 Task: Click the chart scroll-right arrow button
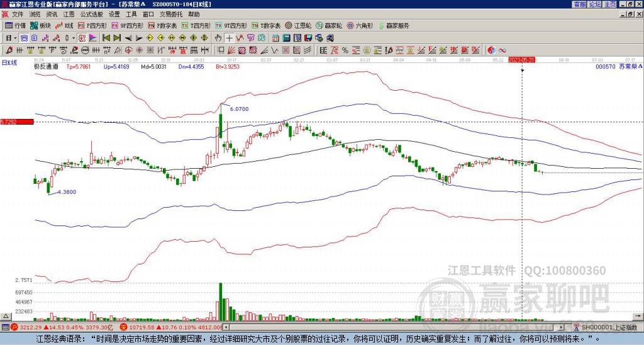(639, 317)
